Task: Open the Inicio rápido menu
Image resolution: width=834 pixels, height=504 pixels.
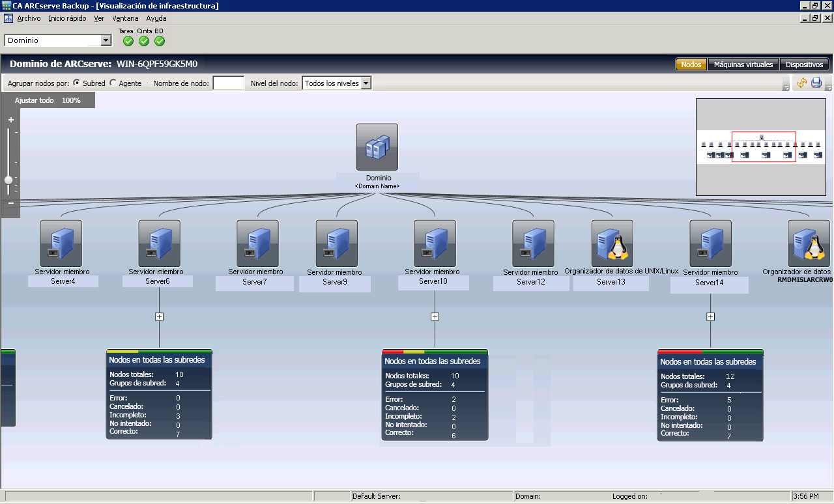Action: [67, 18]
